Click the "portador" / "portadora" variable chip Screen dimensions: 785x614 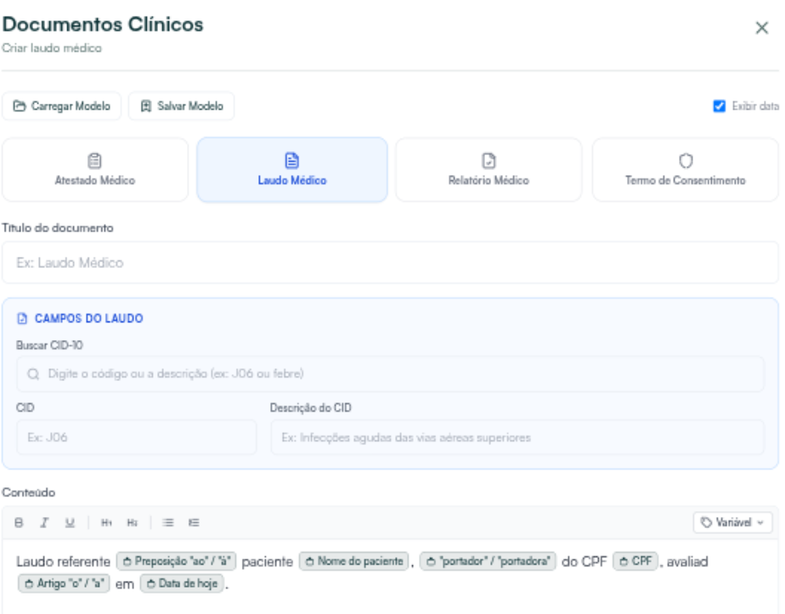(488, 561)
